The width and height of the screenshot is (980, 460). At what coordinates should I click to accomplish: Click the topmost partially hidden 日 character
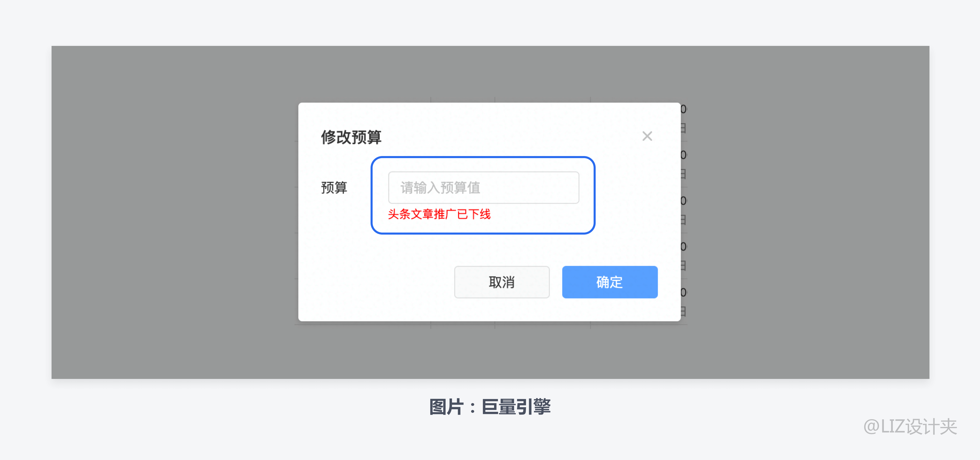683,128
